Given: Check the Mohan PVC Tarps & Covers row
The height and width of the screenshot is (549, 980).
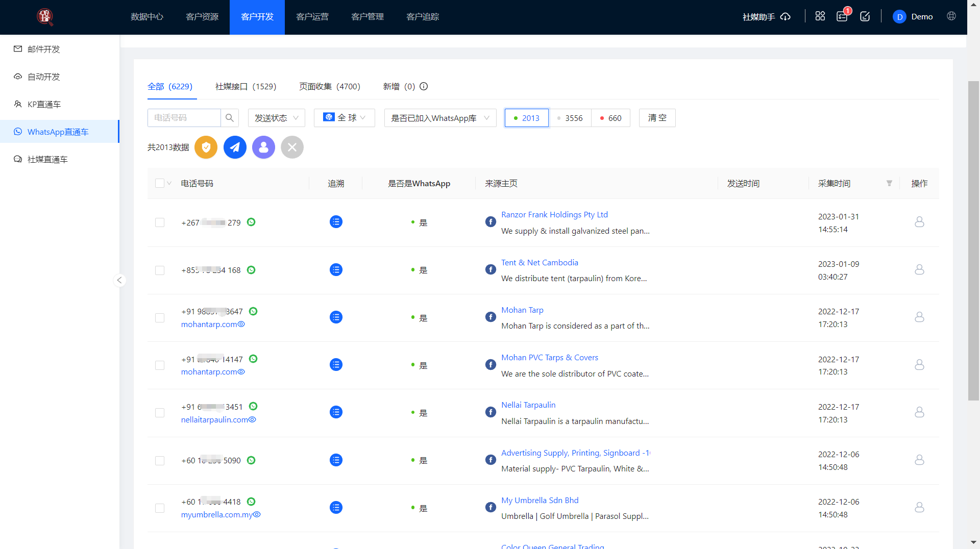Looking at the screenshot, I should pos(160,365).
